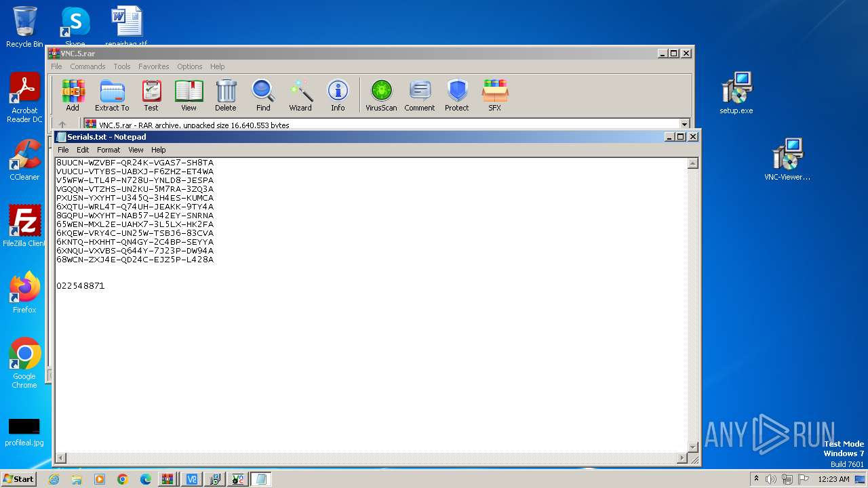This screenshot has height=488, width=868.
Task: Click the network tray icon
Action: coord(788,479)
